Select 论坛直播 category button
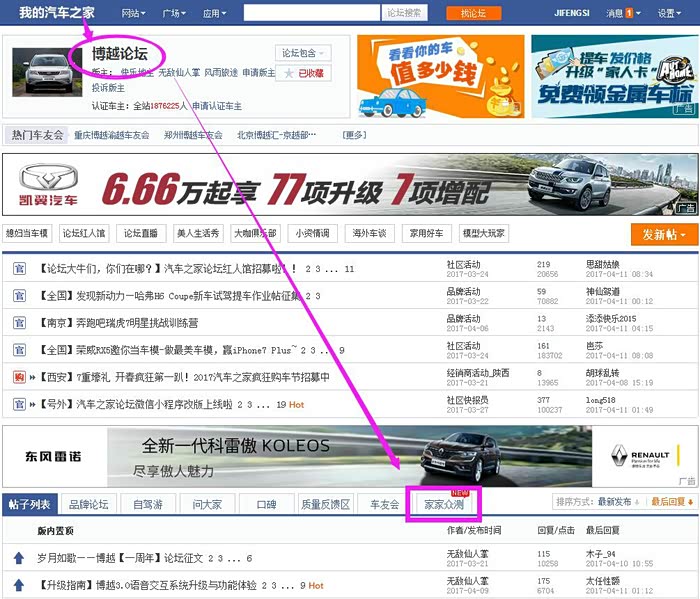This screenshot has width=700, height=599. click(x=141, y=233)
